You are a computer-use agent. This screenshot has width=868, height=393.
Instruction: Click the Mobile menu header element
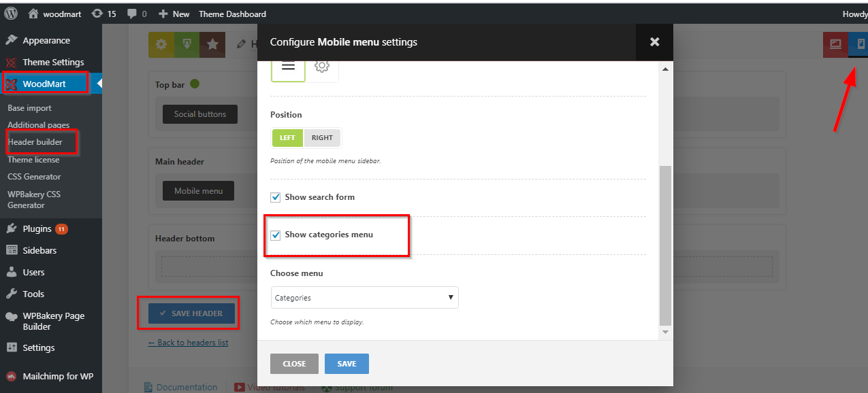[198, 191]
